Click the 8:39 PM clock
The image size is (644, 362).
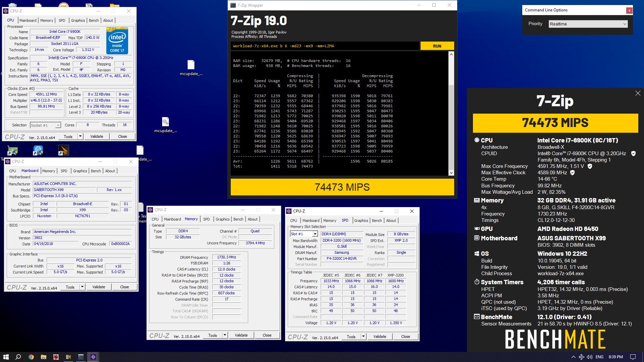pyautogui.click(x=615, y=357)
